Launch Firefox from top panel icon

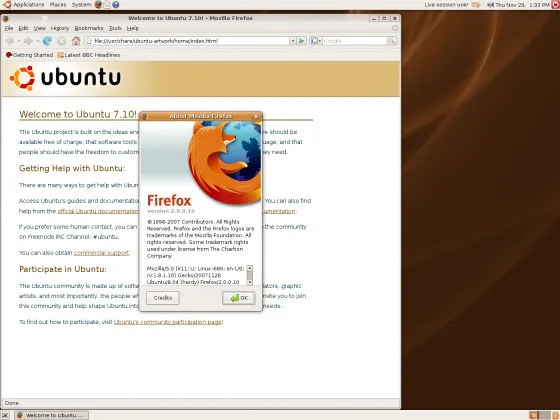pyautogui.click(x=98, y=5)
